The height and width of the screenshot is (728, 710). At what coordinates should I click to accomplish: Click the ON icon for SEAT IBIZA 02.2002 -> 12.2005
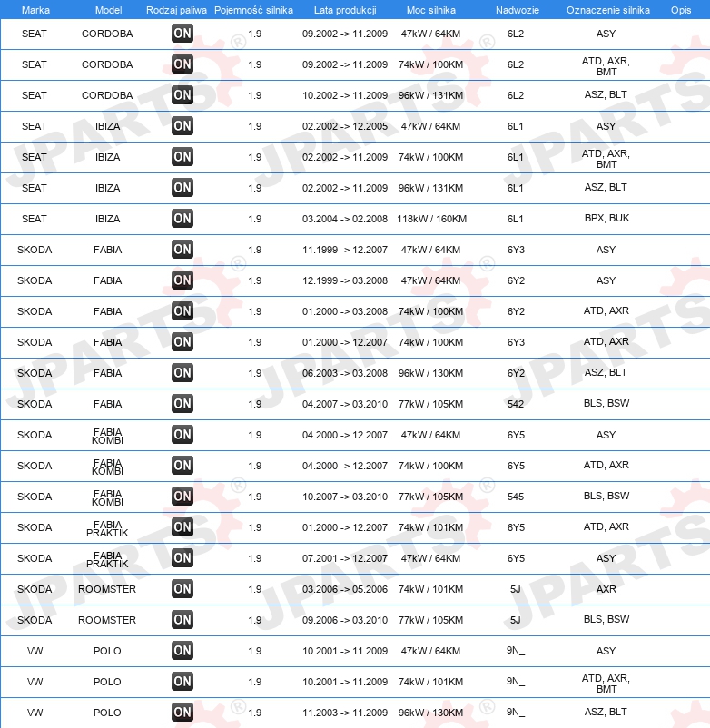[182, 126]
